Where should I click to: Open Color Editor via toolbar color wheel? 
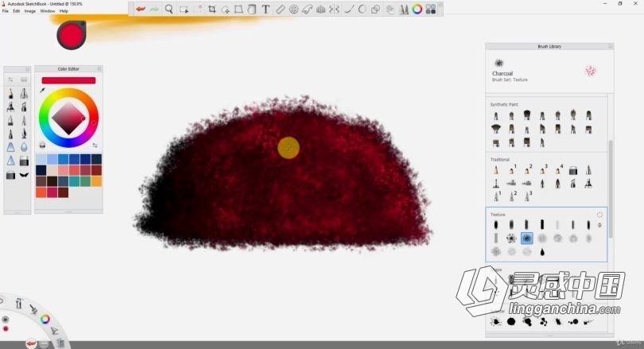(417, 9)
